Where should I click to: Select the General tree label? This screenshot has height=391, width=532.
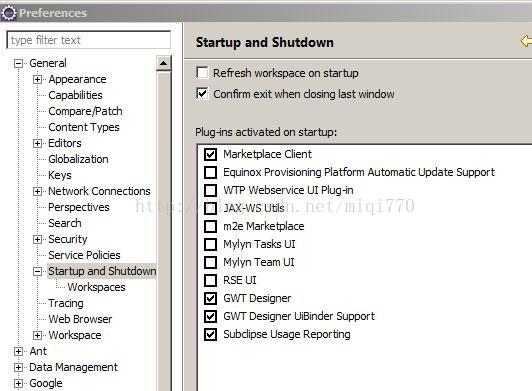pos(48,63)
